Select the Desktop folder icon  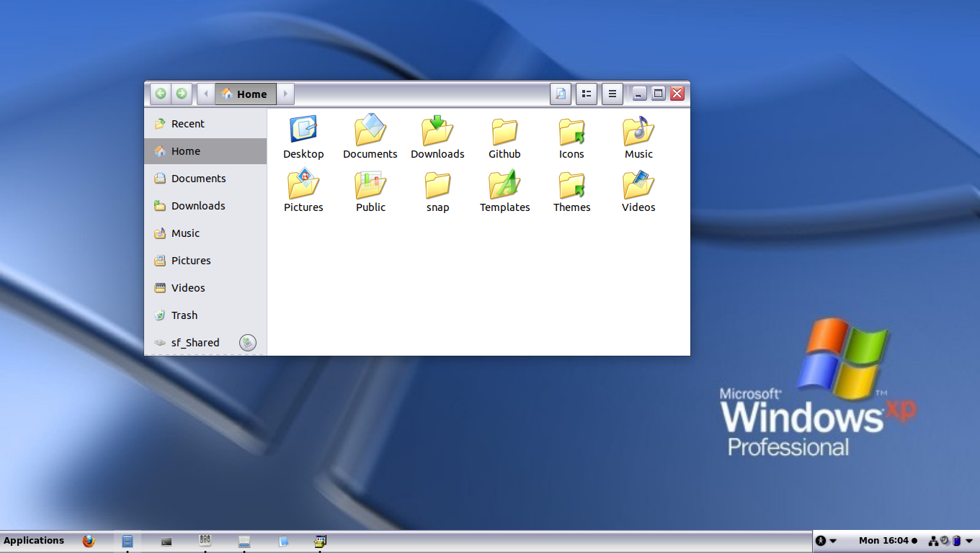coord(303,130)
